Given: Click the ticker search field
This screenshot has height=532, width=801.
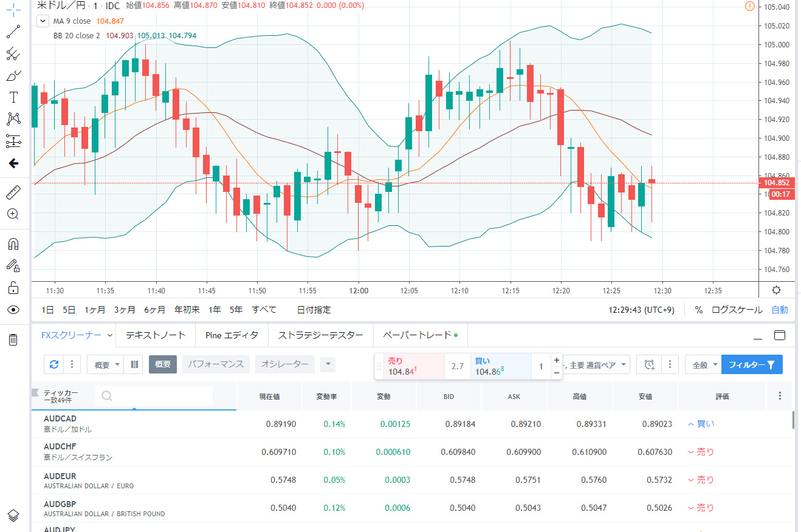Looking at the screenshot, I should (x=154, y=396).
